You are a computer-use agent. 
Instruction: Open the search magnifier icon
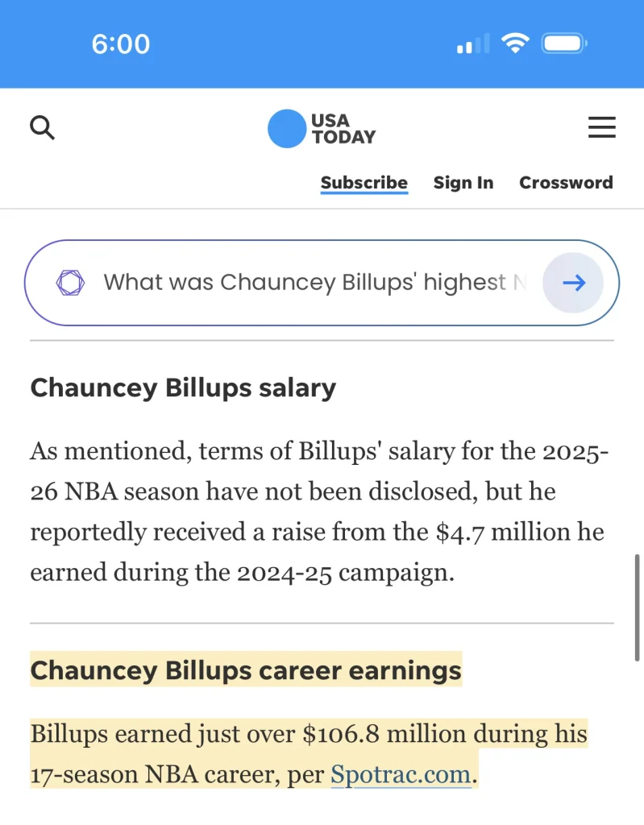pos(42,128)
